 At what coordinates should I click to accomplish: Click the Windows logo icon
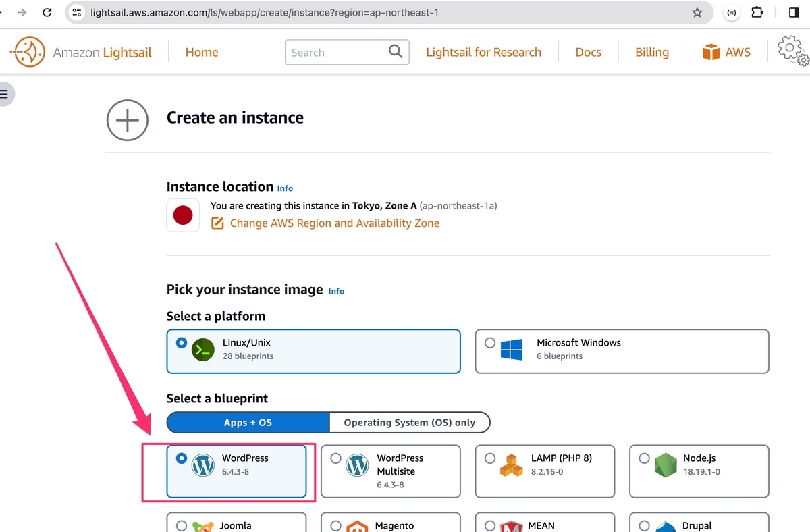[x=512, y=350]
